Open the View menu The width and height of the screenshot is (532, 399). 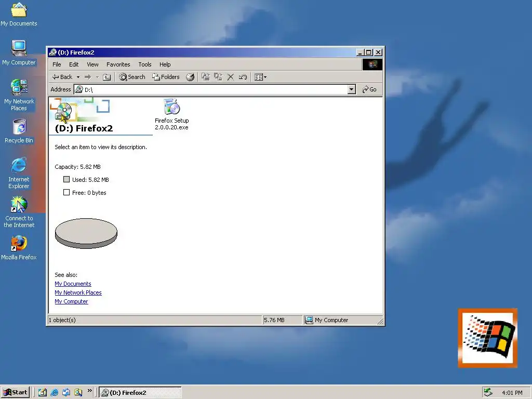92,64
